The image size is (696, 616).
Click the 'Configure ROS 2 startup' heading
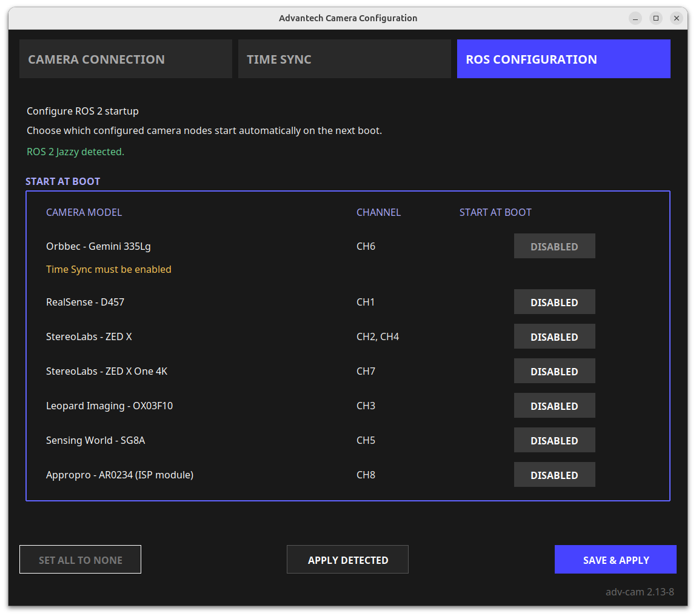coord(82,112)
